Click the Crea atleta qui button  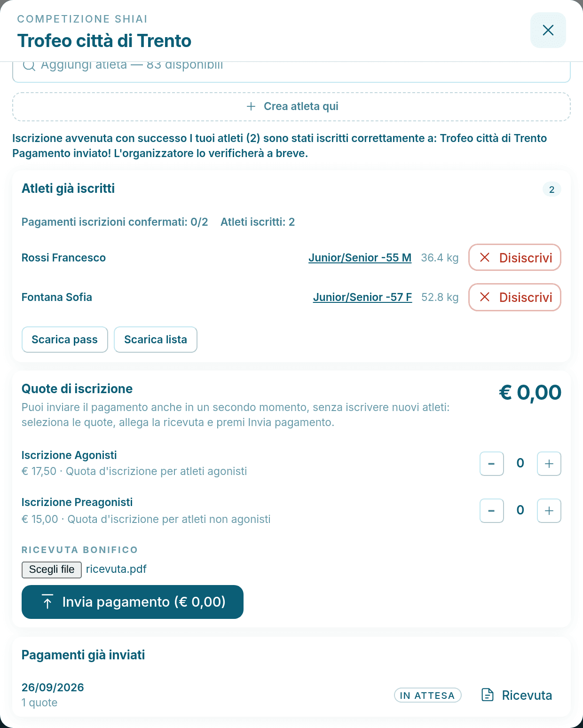tap(291, 107)
